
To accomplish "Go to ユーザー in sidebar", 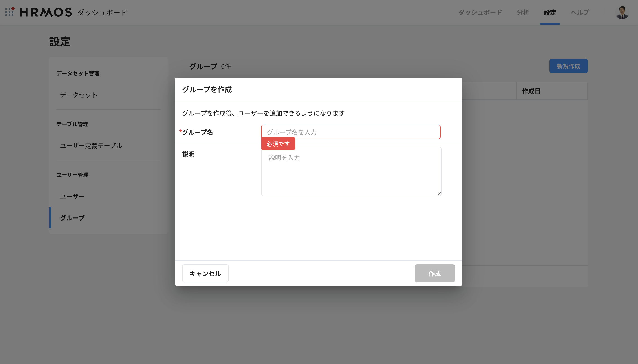I will (x=72, y=197).
